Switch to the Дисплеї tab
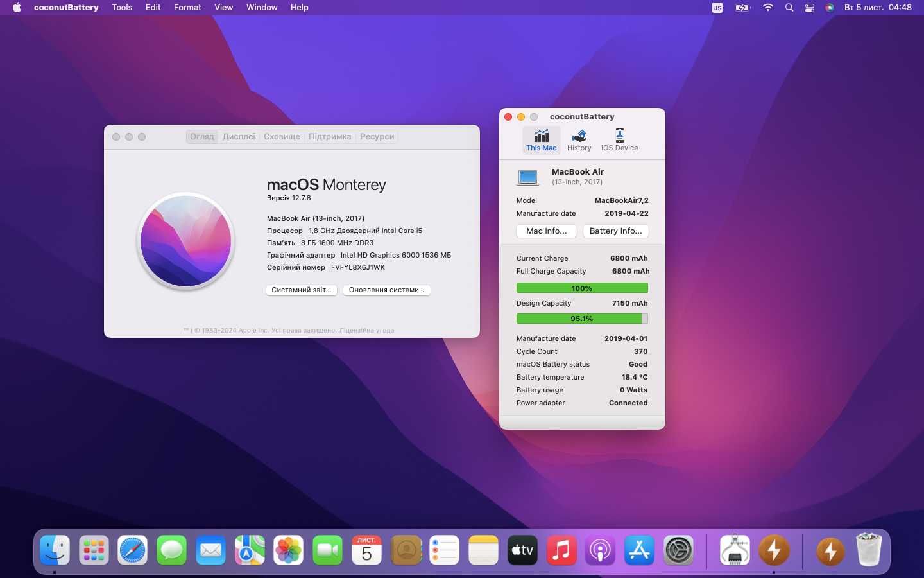This screenshot has width=924, height=578. pos(239,137)
